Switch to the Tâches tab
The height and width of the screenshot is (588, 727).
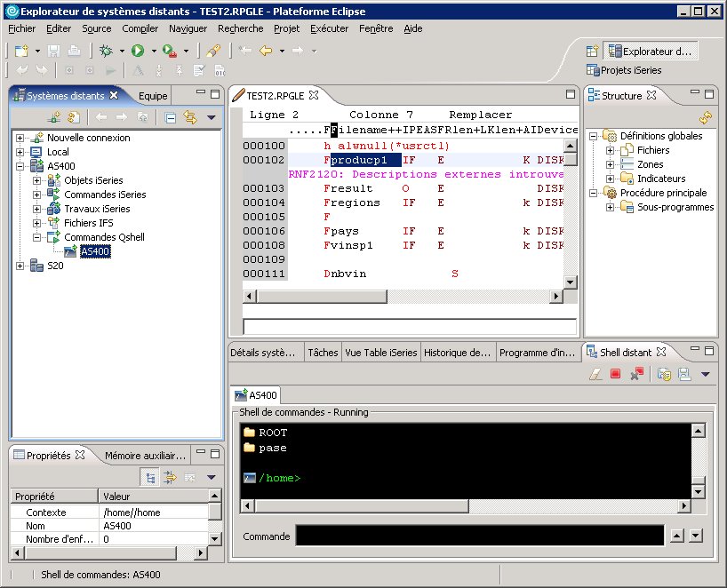pyautogui.click(x=323, y=353)
